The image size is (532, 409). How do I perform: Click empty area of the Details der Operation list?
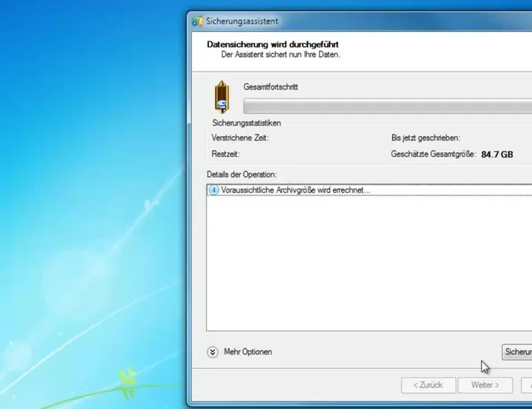point(365,266)
